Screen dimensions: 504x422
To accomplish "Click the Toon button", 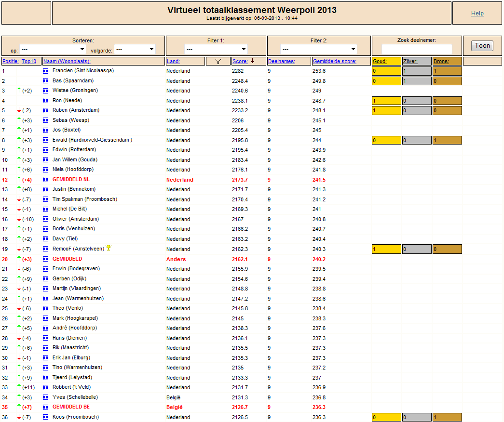I will [482, 46].
